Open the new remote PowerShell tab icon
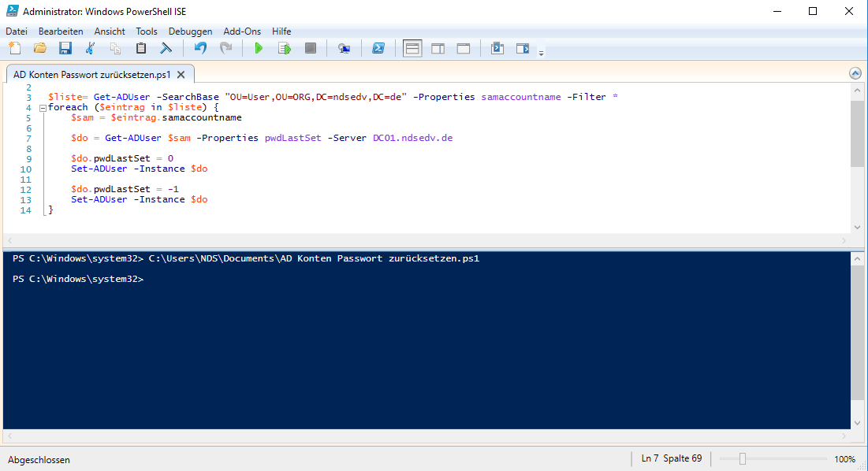 click(344, 49)
